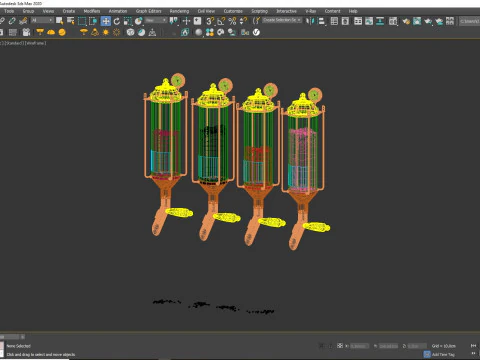The image size is (480, 360).
Task: Open the Create Selection Set dropdown
Action: tap(282, 20)
